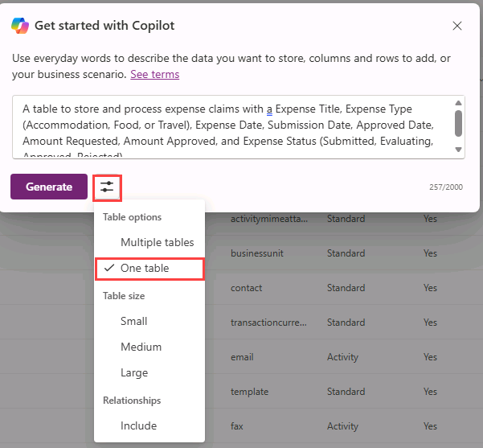The width and height of the screenshot is (483, 448).
Task: Choose Small table size
Action: [149, 321]
